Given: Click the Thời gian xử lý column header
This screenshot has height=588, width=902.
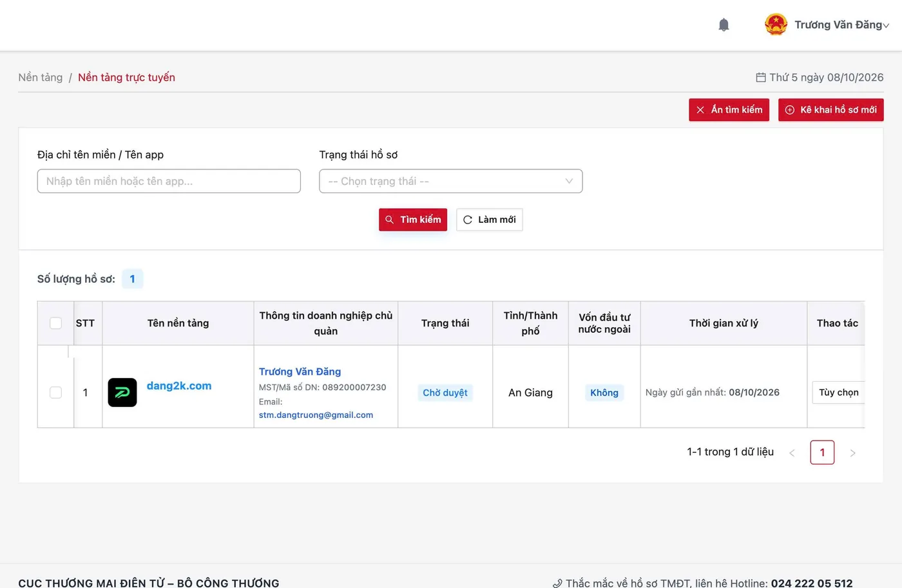Looking at the screenshot, I should click(x=724, y=323).
